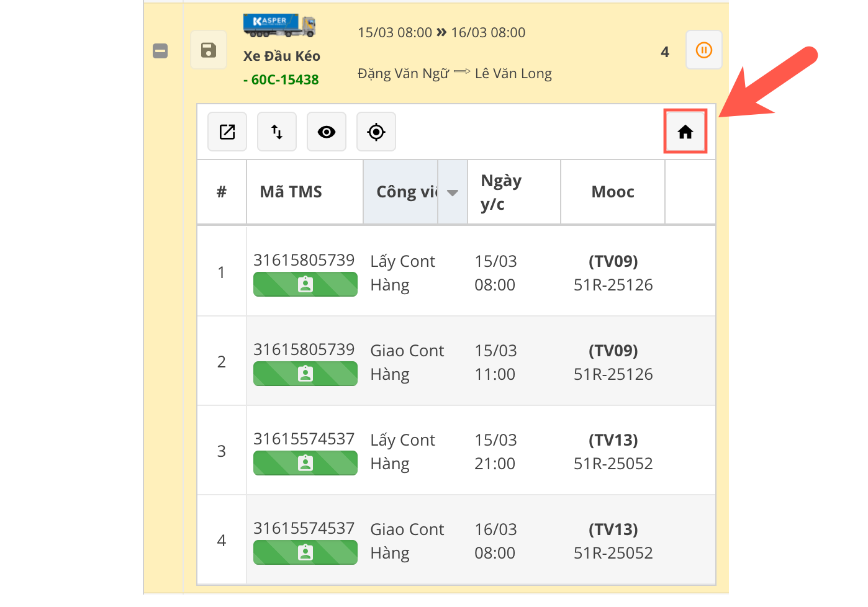Click green badge in row 2
Viewport: 868px width, 607px height.
[305, 374]
